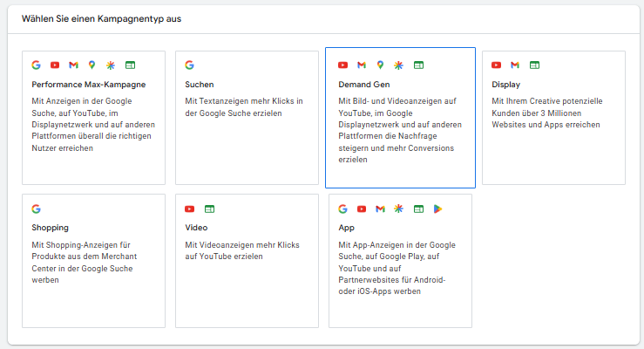Click green Display network icon in Display card

(534, 65)
